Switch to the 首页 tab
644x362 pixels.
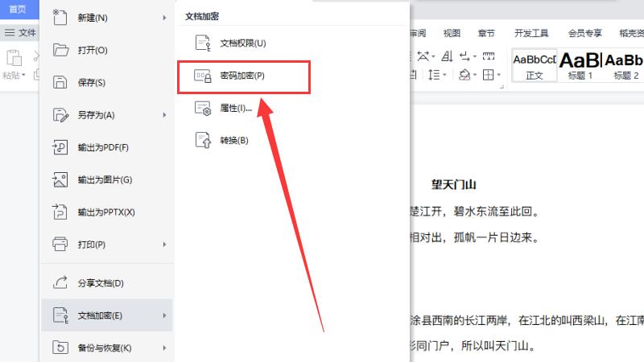point(18,8)
